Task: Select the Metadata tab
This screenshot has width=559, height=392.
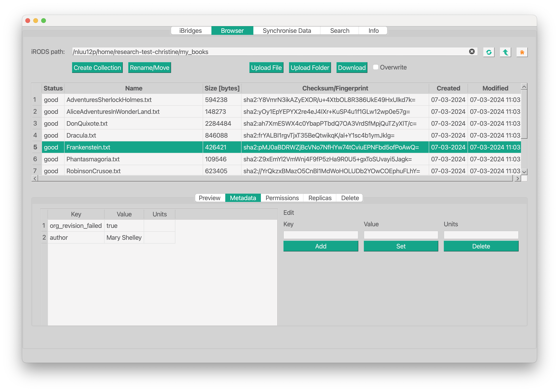Action: pyautogui.click(x=243, y=198)
